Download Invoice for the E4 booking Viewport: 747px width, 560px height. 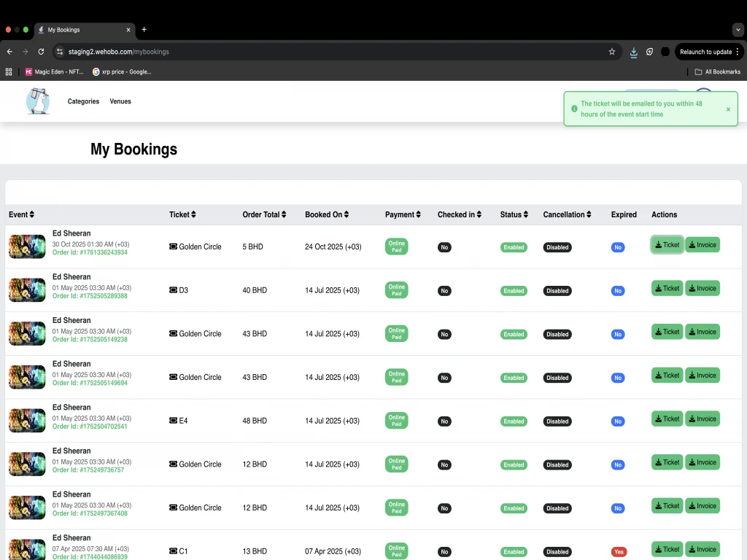click(702, 419)
